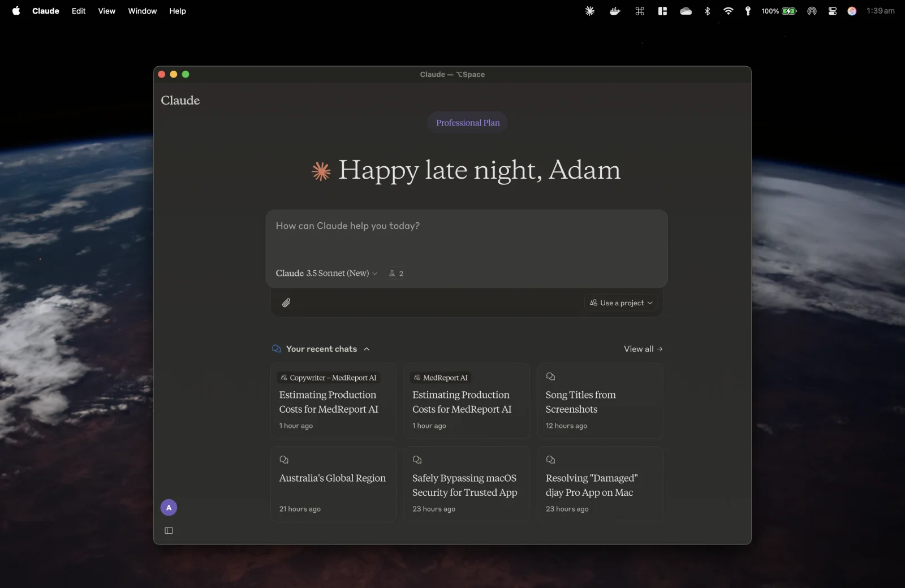Collapse the Your recent chats section
Image resolution: width=905 pixels, height=588 pixels.
coord(367,349)
